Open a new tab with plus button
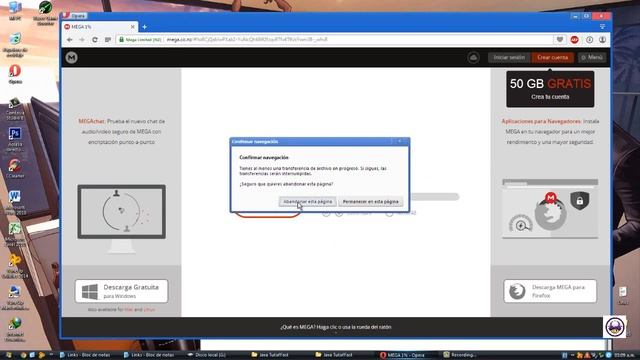This screenshot has height=360, width=640. (144, 27)
